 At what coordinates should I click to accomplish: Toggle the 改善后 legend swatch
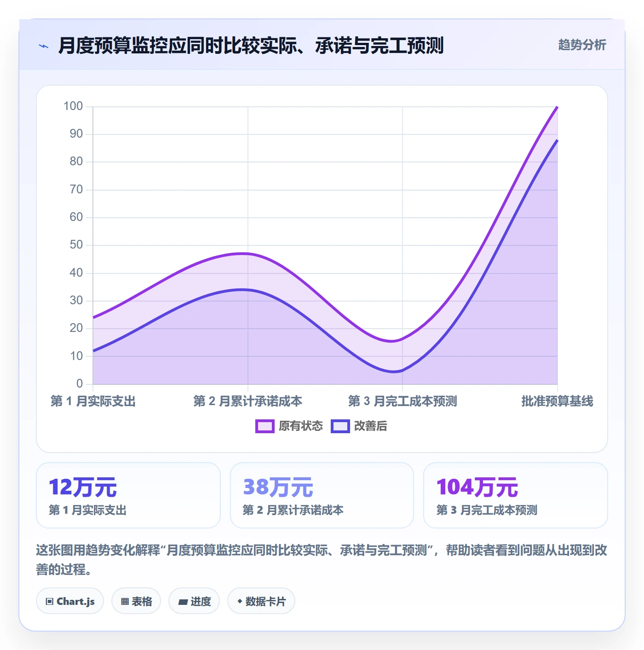click(340, 426)
